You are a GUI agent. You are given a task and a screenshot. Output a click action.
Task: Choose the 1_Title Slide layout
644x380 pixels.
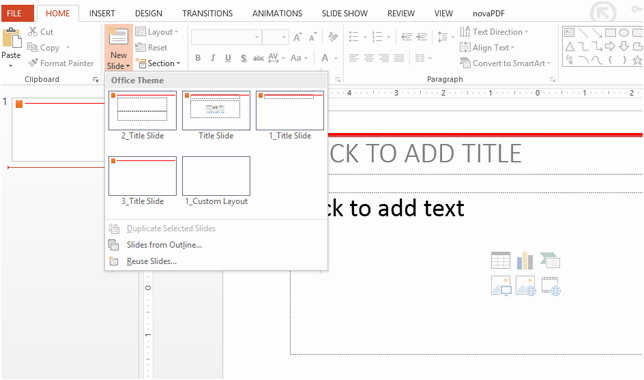(x=290, y=115)
